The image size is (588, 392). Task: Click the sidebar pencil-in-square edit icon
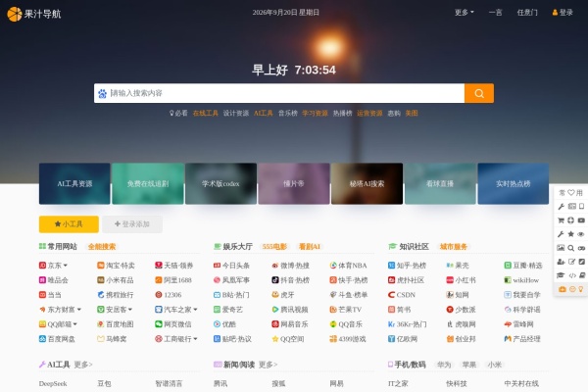571,262
